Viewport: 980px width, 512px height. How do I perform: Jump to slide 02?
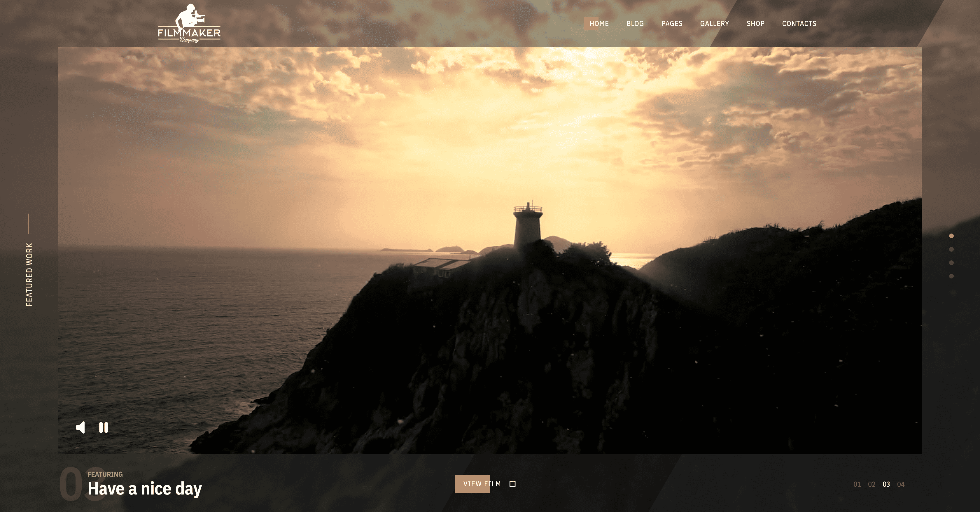click(871, 484)
